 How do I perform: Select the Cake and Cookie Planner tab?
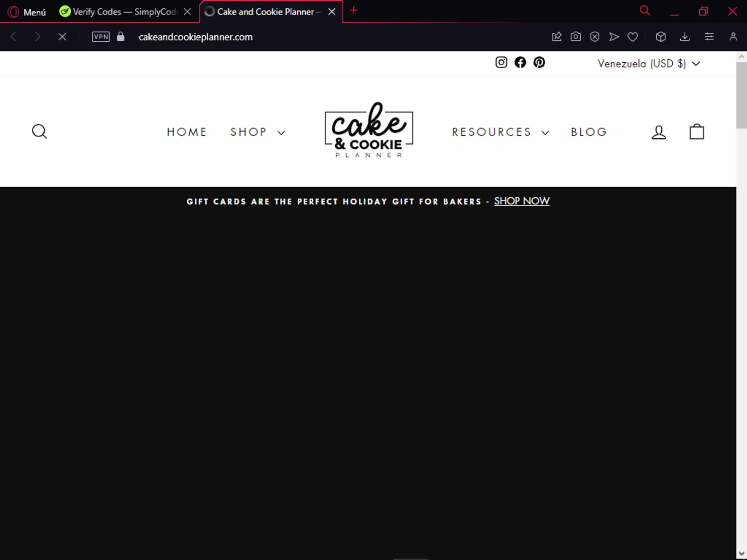pos(269,11)
